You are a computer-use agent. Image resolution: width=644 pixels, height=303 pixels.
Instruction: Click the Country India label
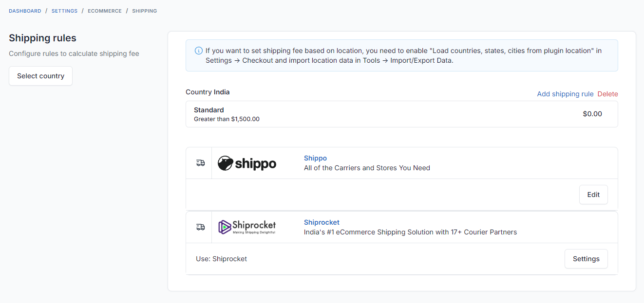(x=208, y=92)
